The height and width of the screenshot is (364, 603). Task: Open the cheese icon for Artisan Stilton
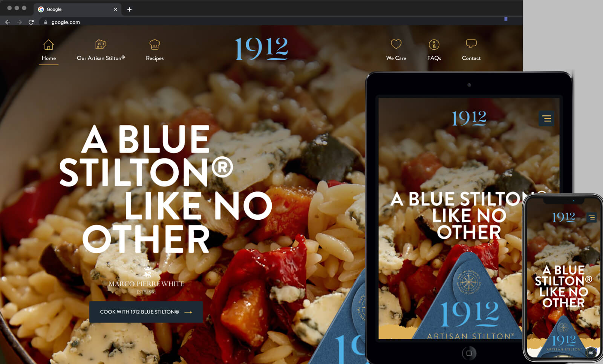click(101, 44)
